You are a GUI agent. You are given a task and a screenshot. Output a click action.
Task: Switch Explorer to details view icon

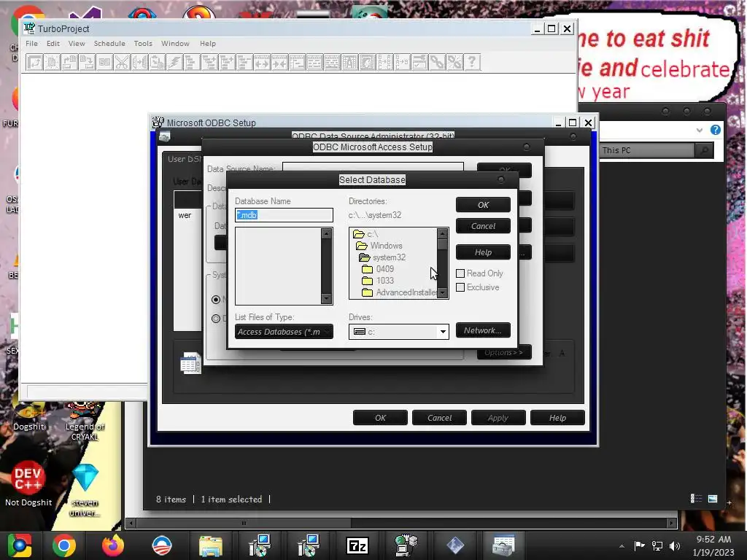point(696,499)
